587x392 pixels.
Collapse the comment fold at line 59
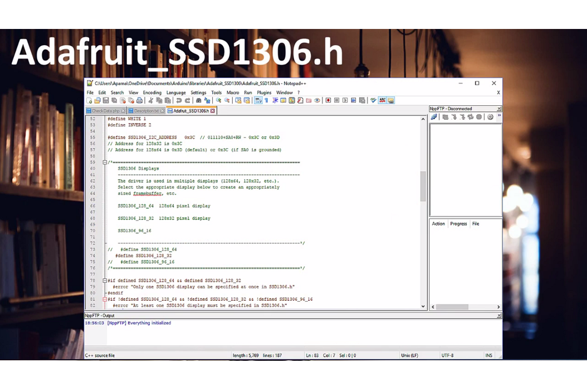[105, 162]
